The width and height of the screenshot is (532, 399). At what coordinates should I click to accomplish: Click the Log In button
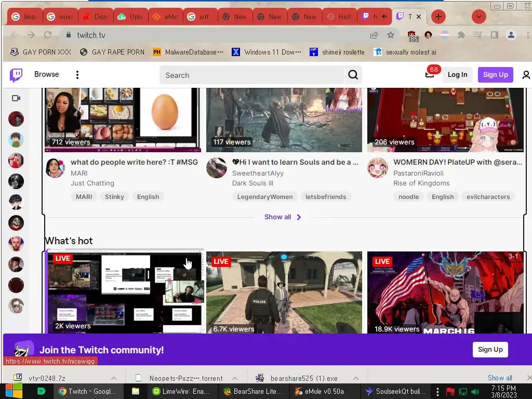click(x=457, y=75)
